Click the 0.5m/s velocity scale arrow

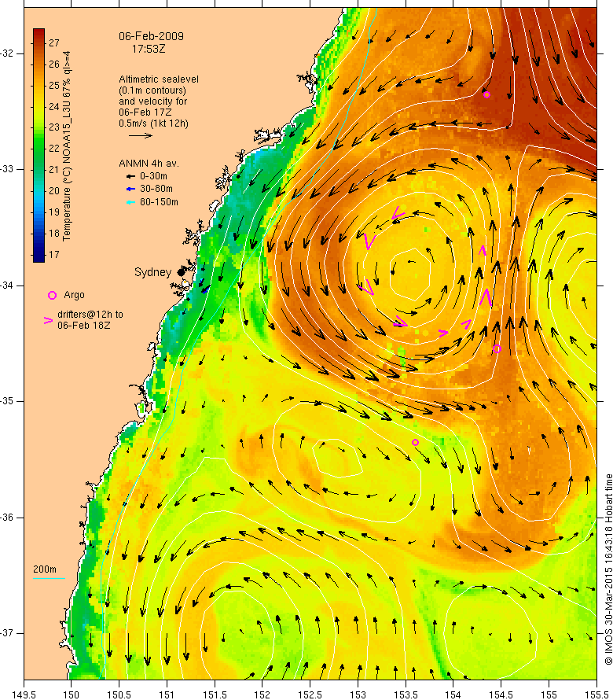click(x=141, y=135)
